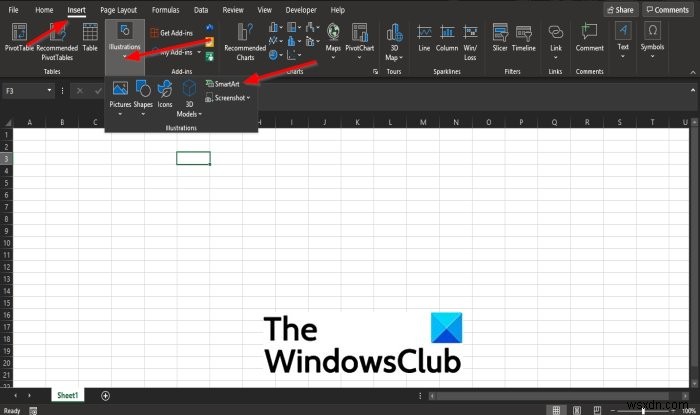This screenshot has width=700, height=415.
Task: Open the Maps chart menu
Action: [333, 41]
